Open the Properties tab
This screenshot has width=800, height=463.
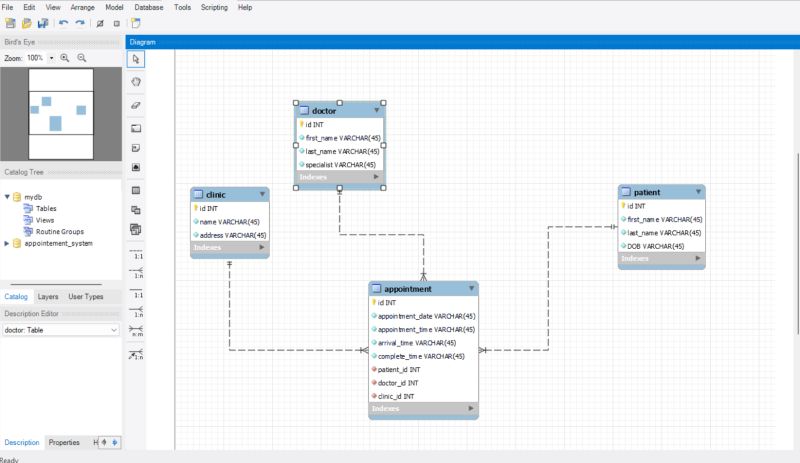(64, 442)
